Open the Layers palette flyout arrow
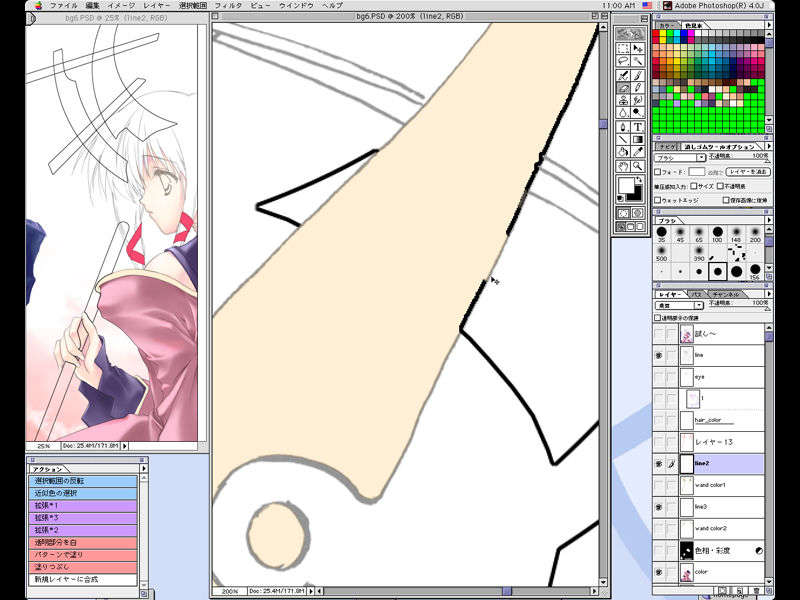Screen dimensions: 800x600 pyautogui.click(x=768, y=294)
